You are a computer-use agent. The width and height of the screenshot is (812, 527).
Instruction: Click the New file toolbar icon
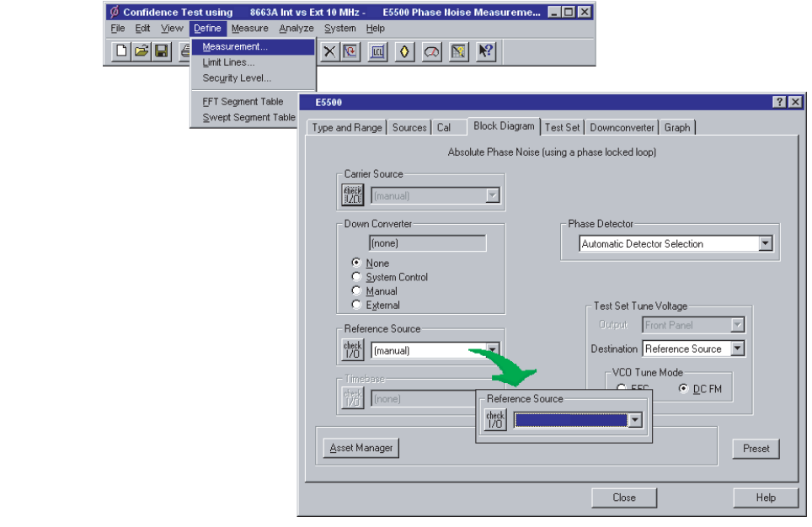pos(121,51)
